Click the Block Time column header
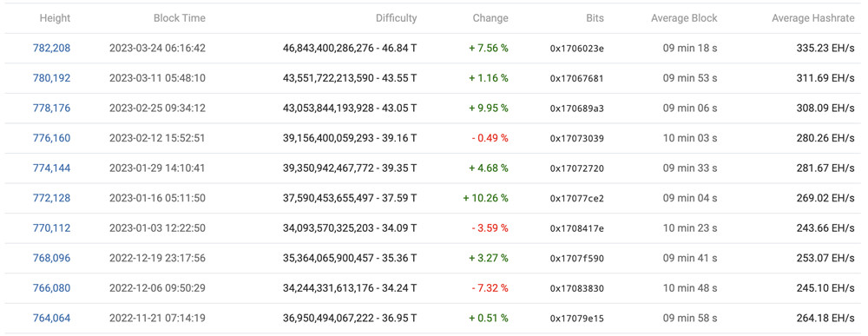Image resolution: width=868 pixels, height=336 pixels. (x=180, y=18)
